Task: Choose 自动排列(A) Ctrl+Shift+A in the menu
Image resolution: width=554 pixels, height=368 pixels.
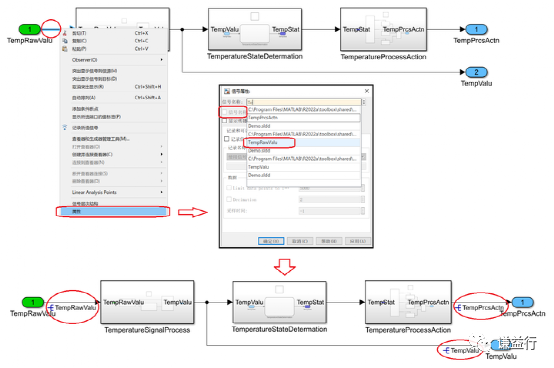Action: (113, 97)
